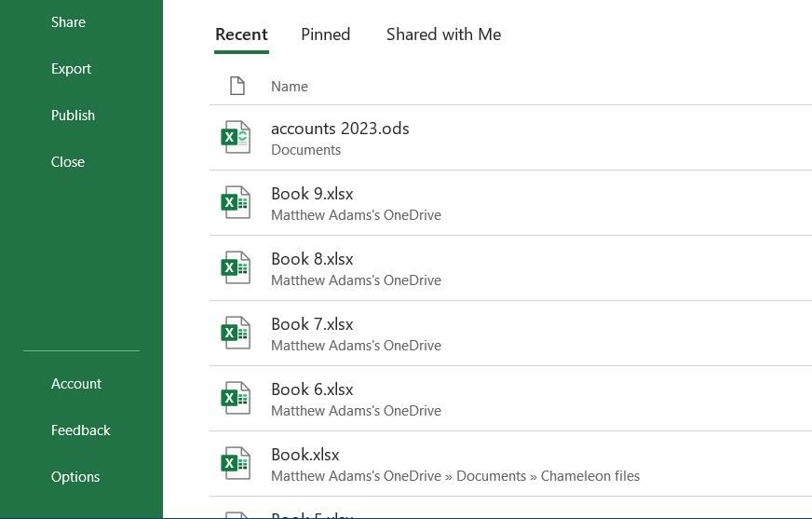The image size is (812, 519).
Task: Close the workbook via sidebar Close
Action: [x=68, y=162]
